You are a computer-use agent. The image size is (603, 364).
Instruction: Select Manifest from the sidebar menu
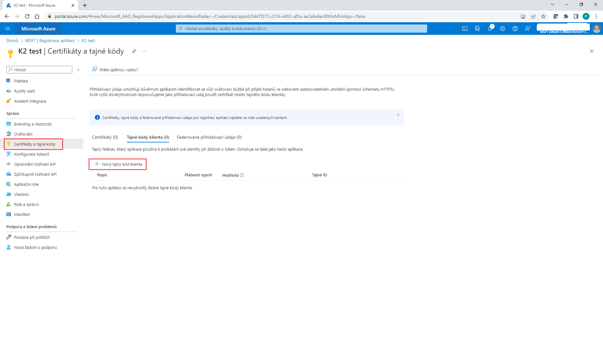pos(22,214)
